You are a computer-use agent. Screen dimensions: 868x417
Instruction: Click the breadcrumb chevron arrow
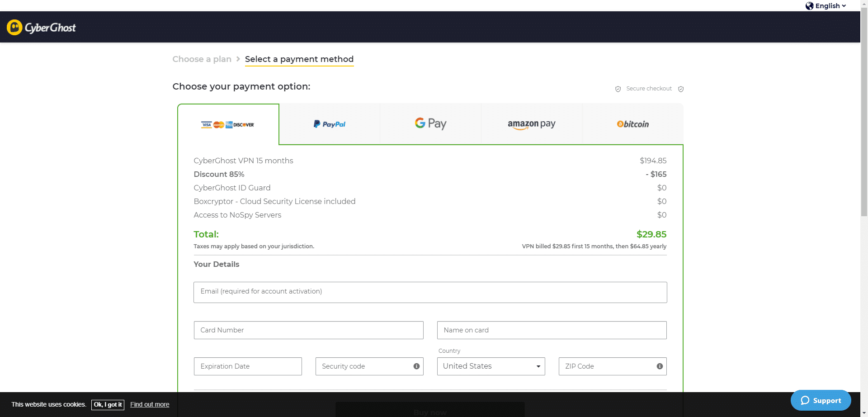click(238, 59)
